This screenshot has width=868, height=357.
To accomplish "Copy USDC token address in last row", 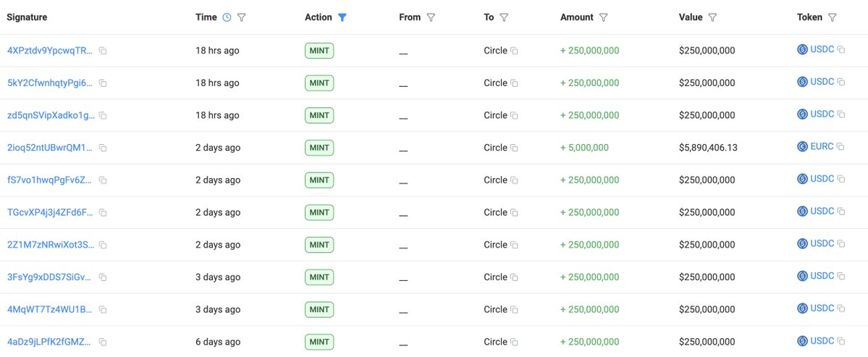I will click(x=840, y=341).
